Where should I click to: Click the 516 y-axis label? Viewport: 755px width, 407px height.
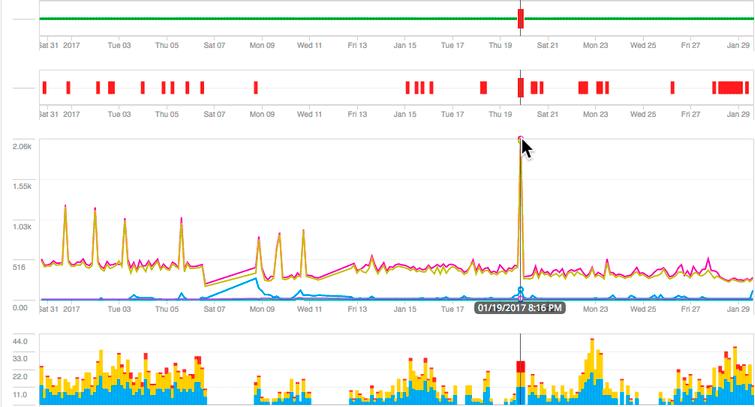[20, 267]
